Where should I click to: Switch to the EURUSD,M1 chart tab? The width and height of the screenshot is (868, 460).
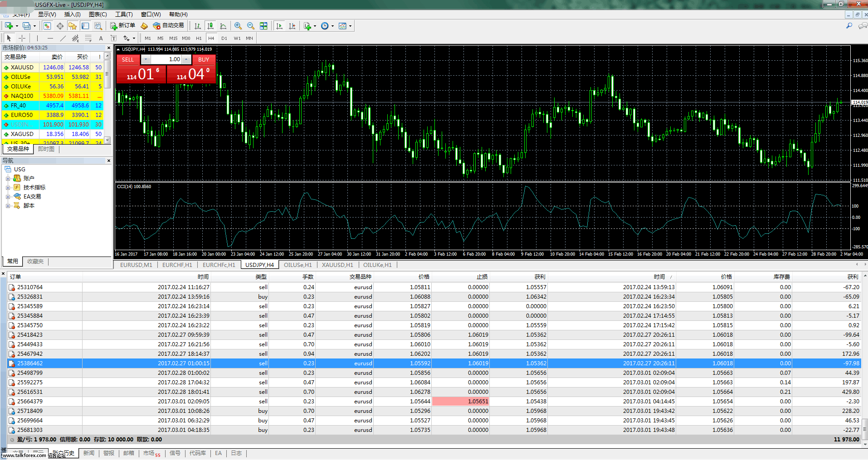click(x=136, y=265)
